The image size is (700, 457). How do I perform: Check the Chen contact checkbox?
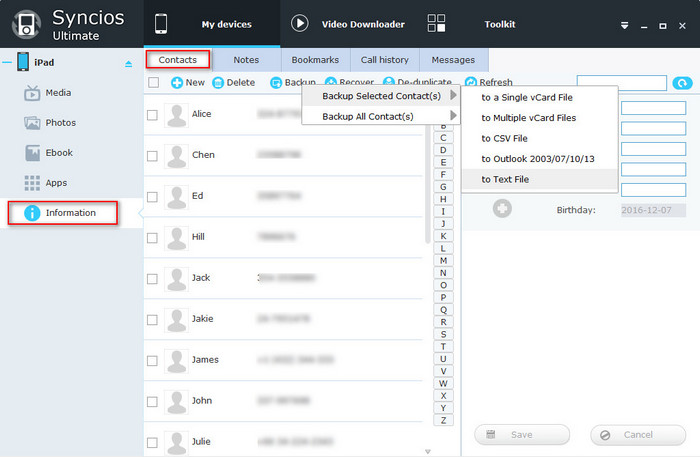click(152, 156)
